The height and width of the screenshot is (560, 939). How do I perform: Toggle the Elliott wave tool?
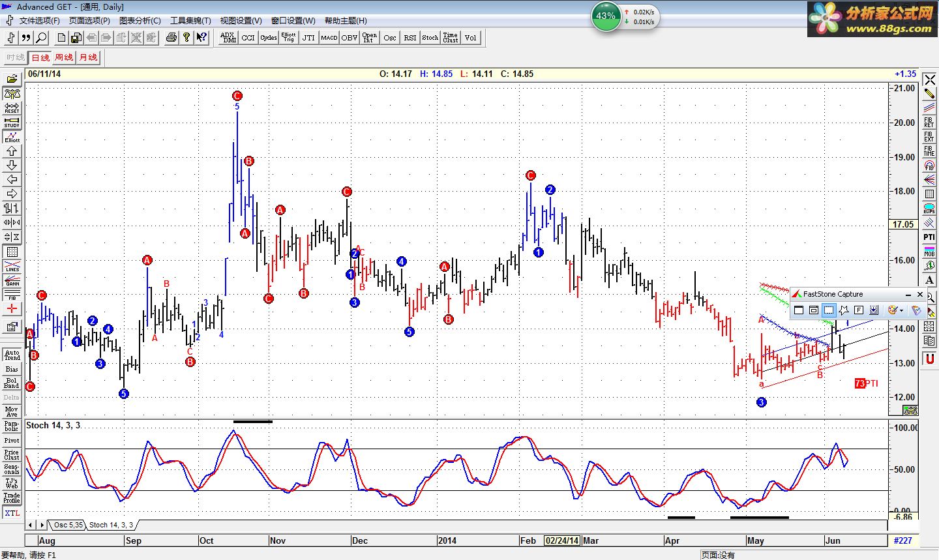pos(12,137)
